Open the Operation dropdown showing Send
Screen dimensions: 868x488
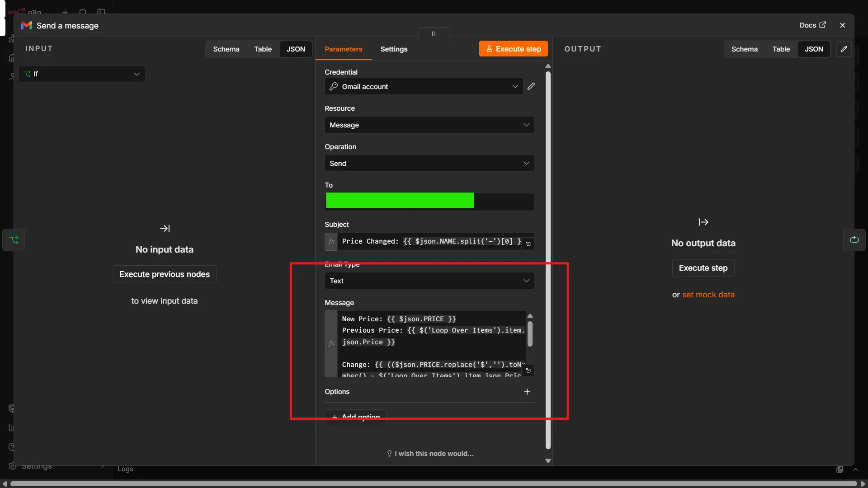coord(429,163)
